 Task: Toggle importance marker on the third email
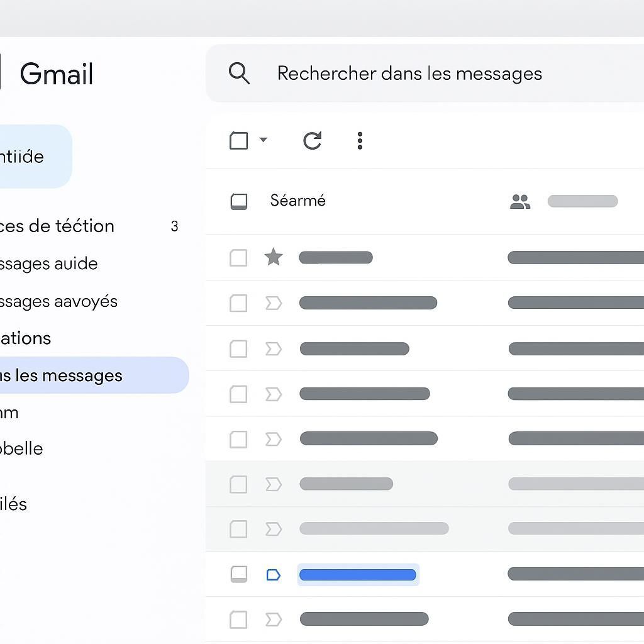[x=274, y=348]
